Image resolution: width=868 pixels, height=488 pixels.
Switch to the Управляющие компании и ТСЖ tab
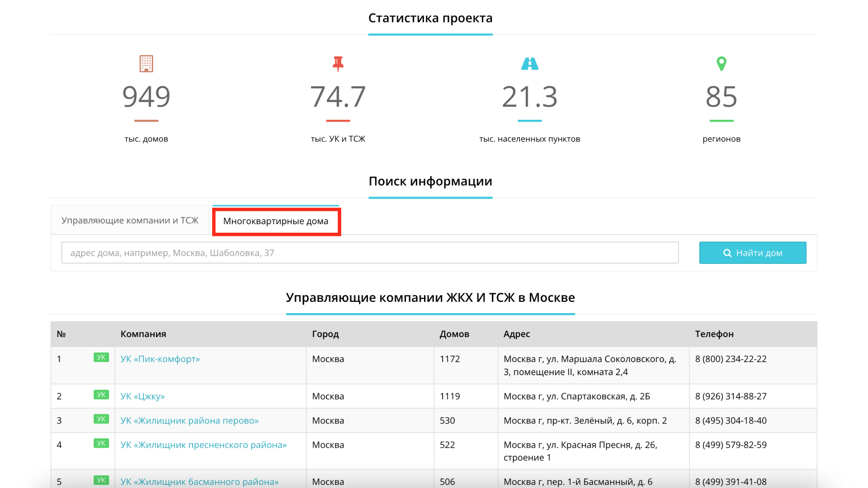pos(130,220)
